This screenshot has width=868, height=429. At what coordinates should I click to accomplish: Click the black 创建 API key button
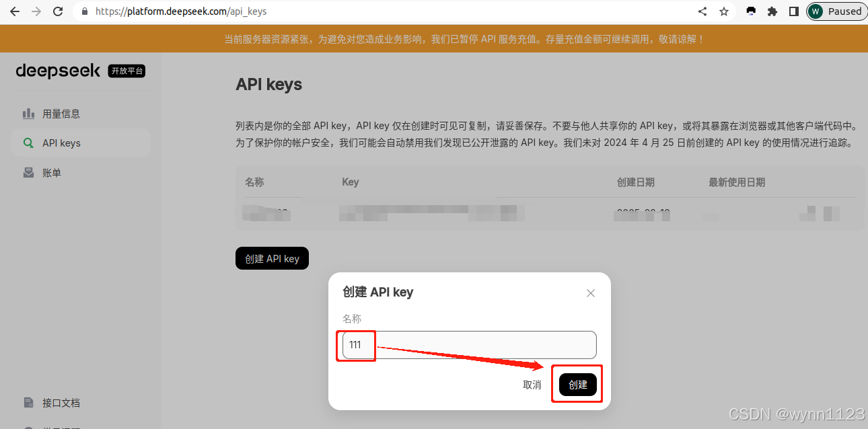point(272,258)
